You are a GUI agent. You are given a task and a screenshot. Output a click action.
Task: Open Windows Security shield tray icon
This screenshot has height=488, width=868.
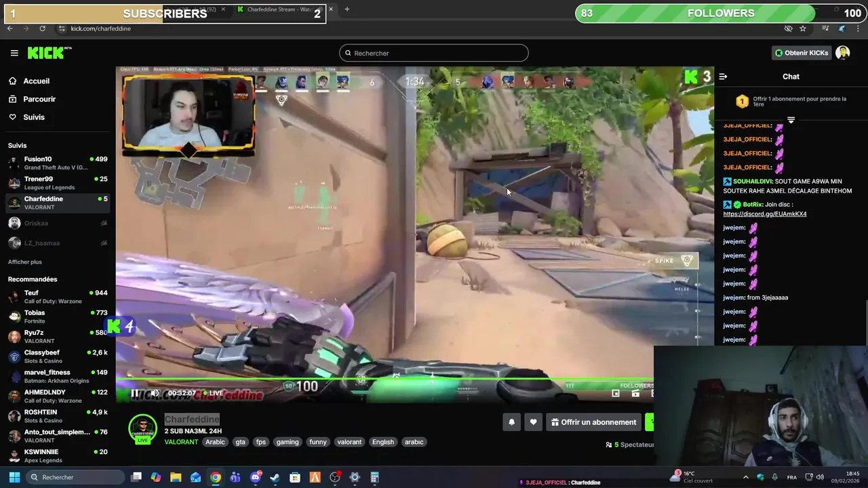760,477
